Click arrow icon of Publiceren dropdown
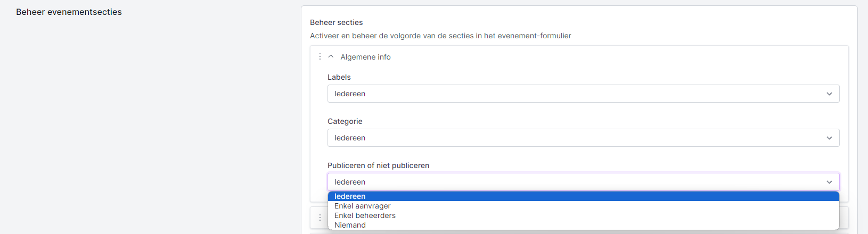 829,182
